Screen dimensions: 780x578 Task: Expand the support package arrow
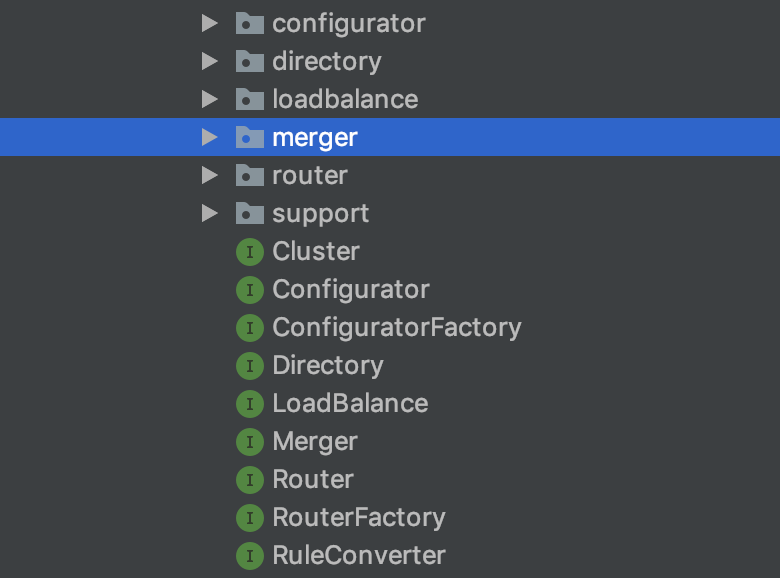click(x=209, y=213)
